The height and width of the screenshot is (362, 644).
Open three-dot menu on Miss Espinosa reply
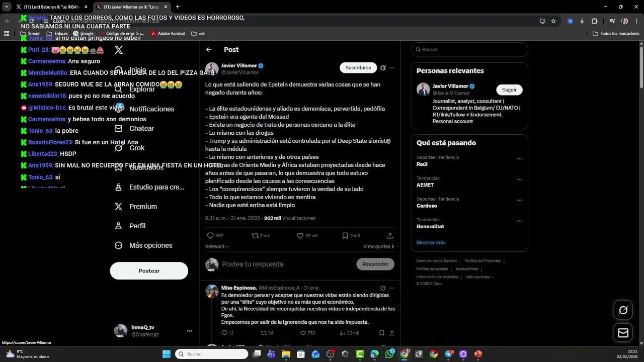pyautogui.click(x=392, y=288)
